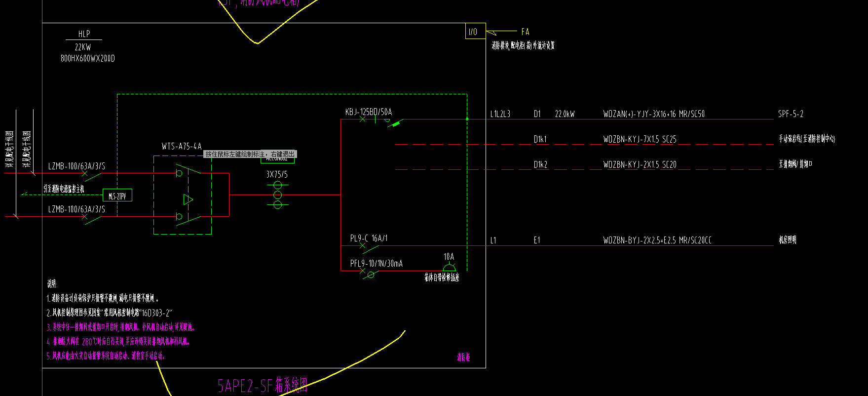Click the 说明 notes heading
The width and height of the screenshot is (868, 396).
point(52,284)
